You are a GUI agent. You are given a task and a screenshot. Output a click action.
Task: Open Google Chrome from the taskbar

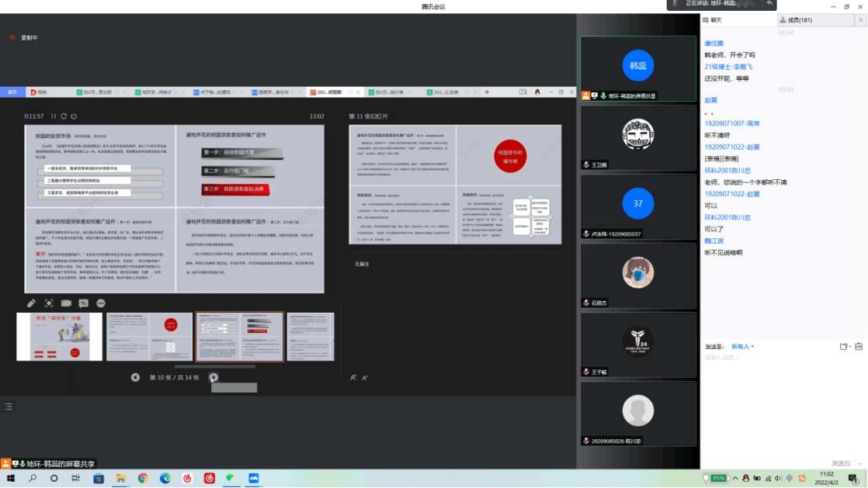(x=143, y=479)
